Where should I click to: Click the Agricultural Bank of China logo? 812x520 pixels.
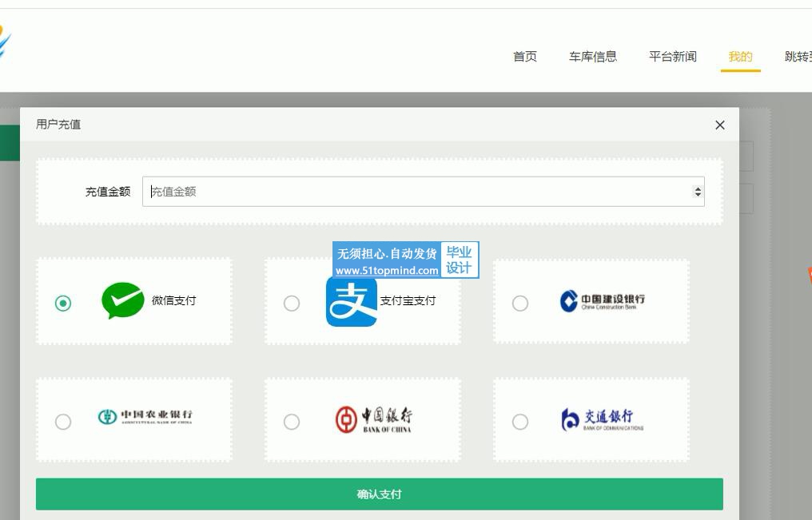145,416
